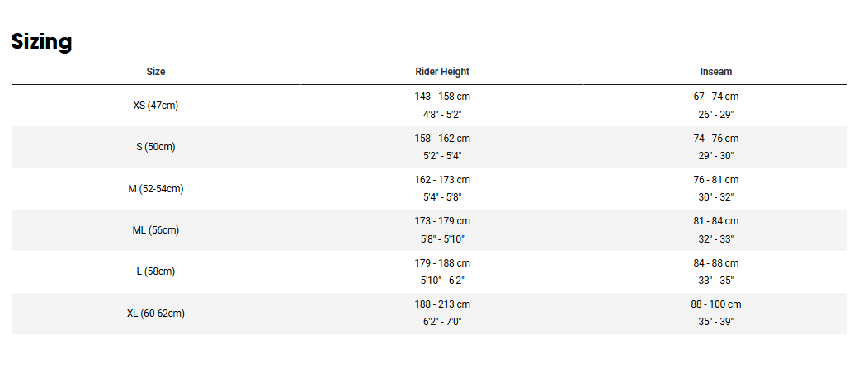868x368 pixels.
Task: Select the L (58cm) size cell
Action: click(x=156, y=271)
